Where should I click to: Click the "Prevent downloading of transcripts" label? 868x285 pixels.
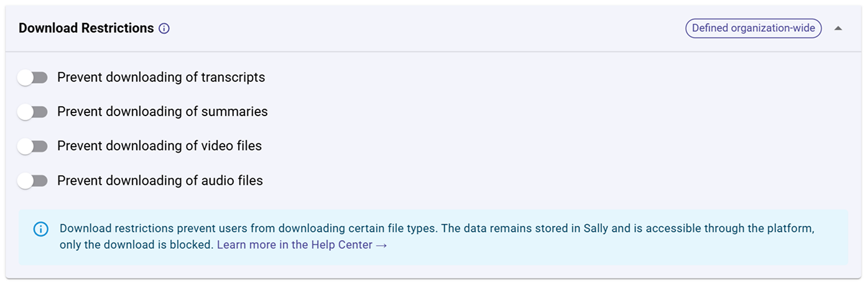[161, 78]
